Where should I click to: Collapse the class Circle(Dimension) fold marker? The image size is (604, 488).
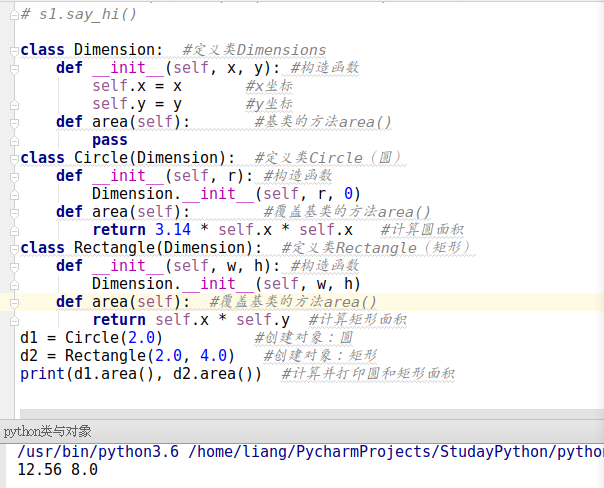tap(14, 159)
